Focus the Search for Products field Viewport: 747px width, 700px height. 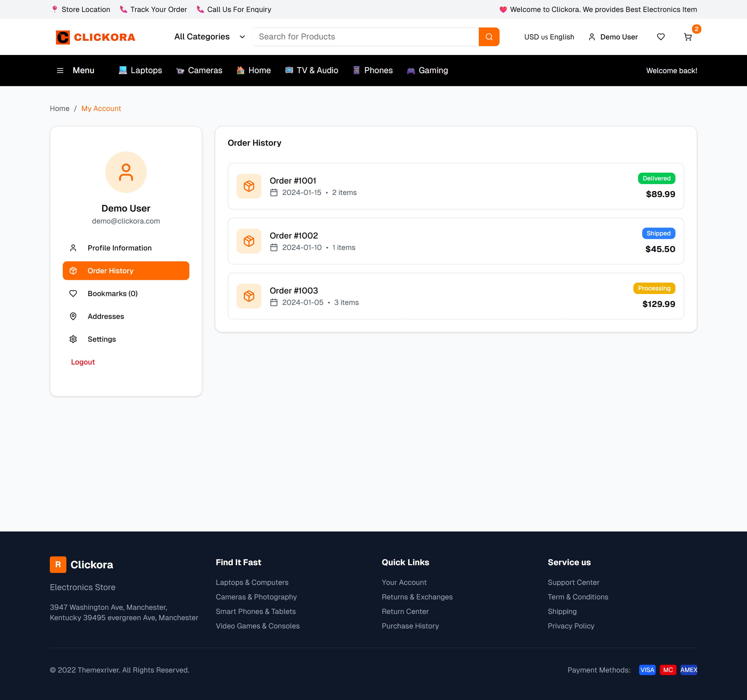[x=366, y=37]
